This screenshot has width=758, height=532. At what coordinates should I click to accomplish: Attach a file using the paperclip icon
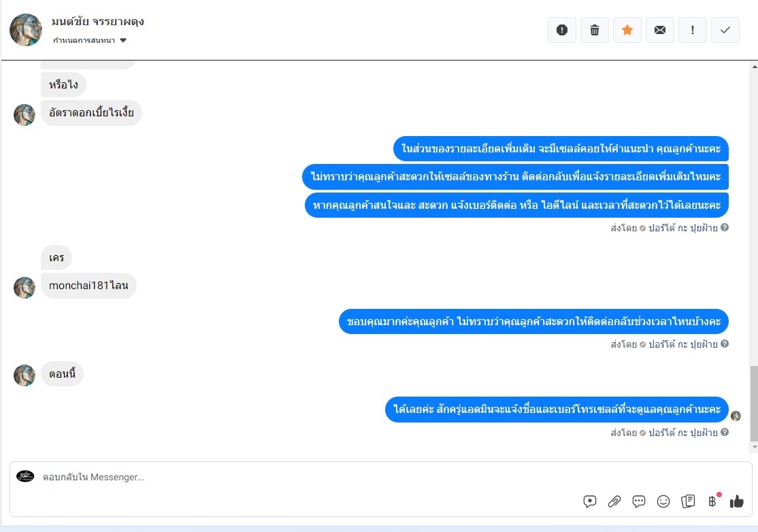[614, 501]
